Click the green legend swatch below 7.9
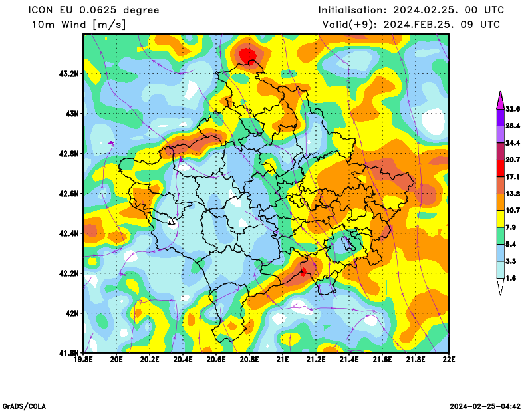532x411 pixels. pos(501,236)
